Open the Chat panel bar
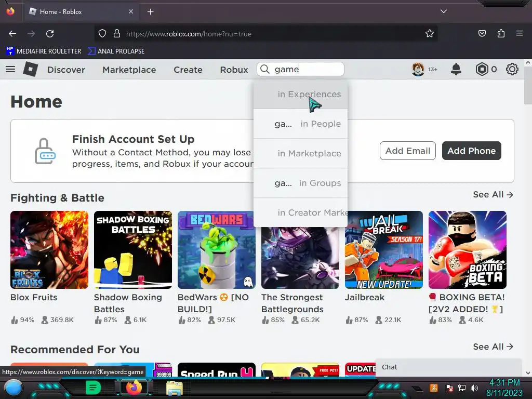 click(448, 367)
